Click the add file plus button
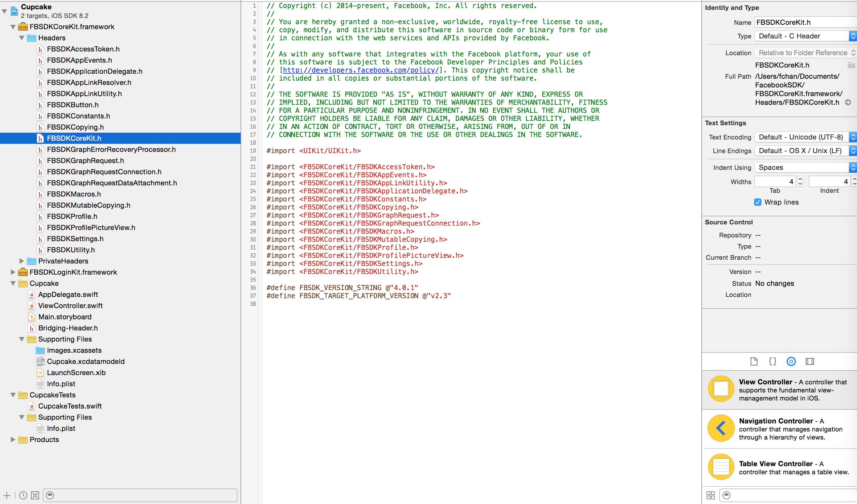 (7, 495)
